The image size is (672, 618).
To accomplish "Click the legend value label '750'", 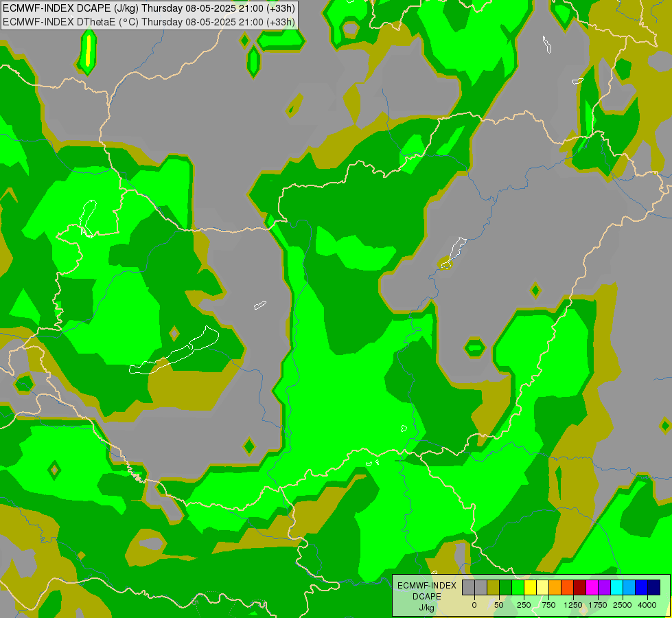I will (x=548, y=605).
